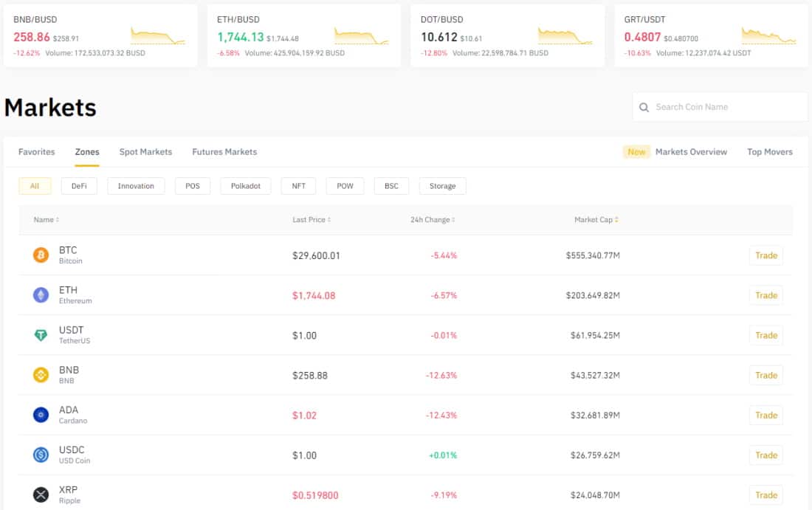The height and width of the screenshot is (510, 812).
Task: Click BTC market cap $555,340.77M
Action: [x=593, y=255]
